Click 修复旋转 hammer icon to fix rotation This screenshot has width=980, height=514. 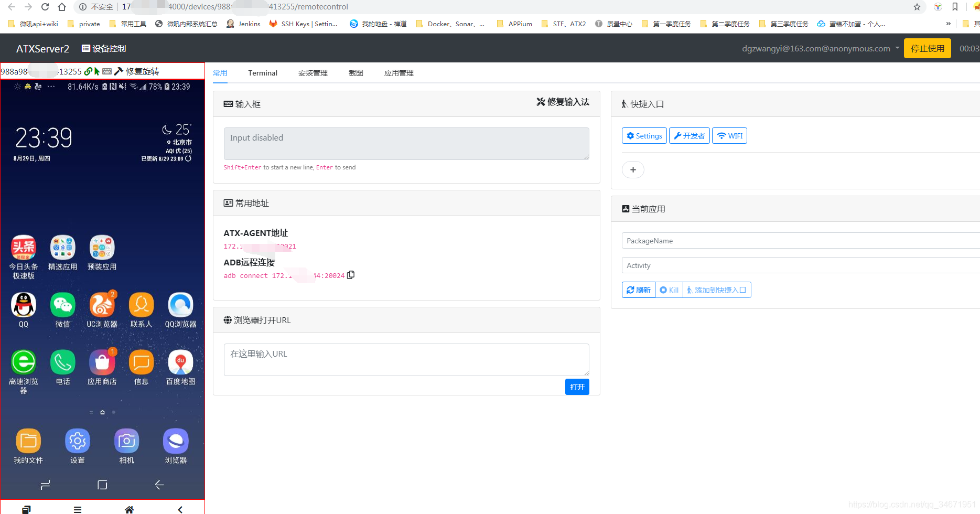(x=119, y=71)
